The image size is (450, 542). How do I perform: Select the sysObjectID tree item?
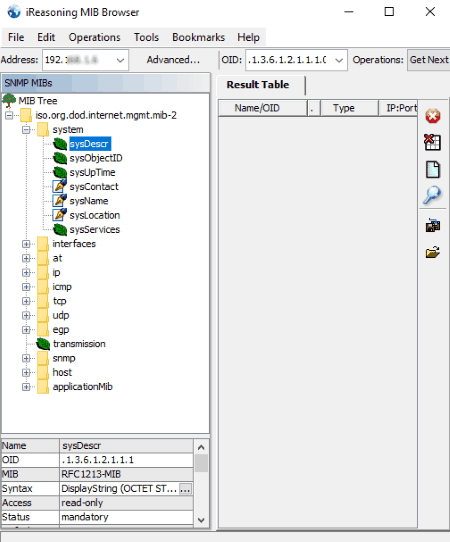(x=96, y=158)
